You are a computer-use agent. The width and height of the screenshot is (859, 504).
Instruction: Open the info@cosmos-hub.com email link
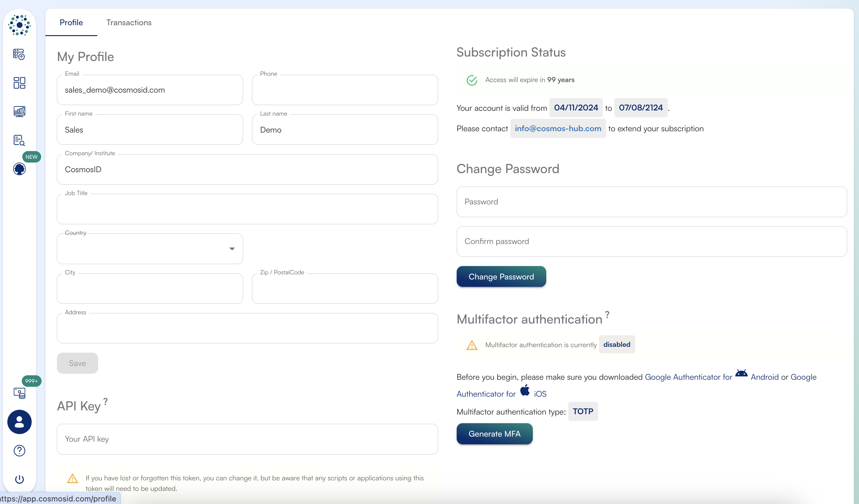pyautogui.click(x=558, y=128)
